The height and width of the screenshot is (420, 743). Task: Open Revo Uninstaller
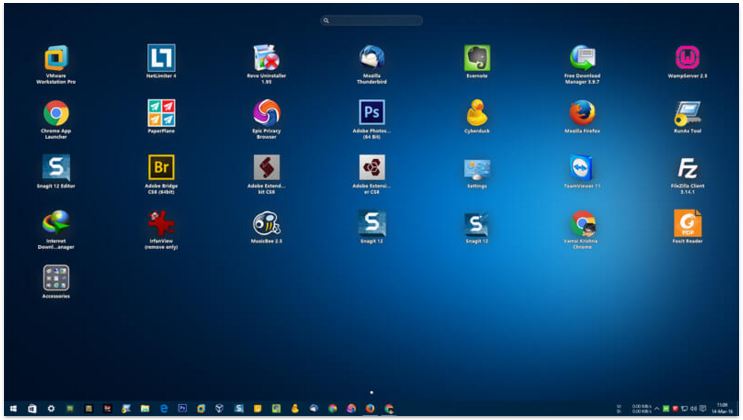[x=266, y=58]
